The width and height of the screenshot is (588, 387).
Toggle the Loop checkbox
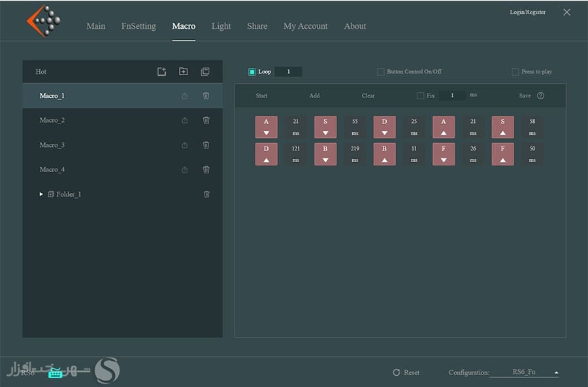(x=252, y=72)
